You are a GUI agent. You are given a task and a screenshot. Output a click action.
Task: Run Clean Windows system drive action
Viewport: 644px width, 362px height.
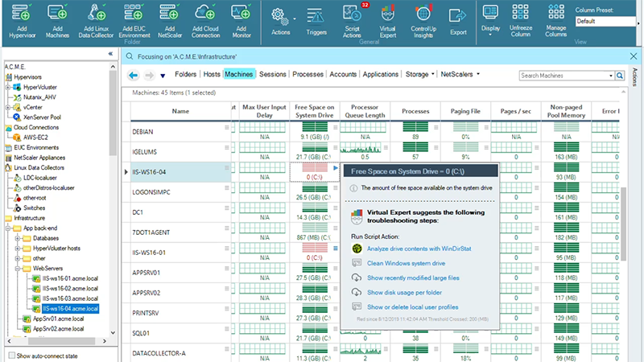coord(406,264)
